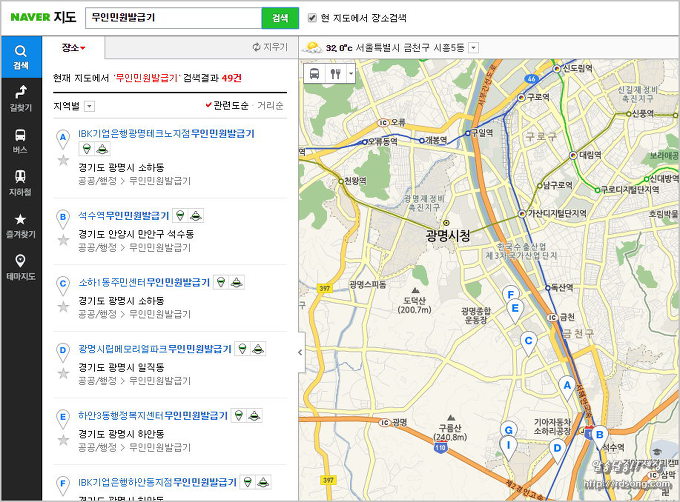The image size is (680, 502).
Task: Open 길찾기 directions in sidebar
Action: 21,99
